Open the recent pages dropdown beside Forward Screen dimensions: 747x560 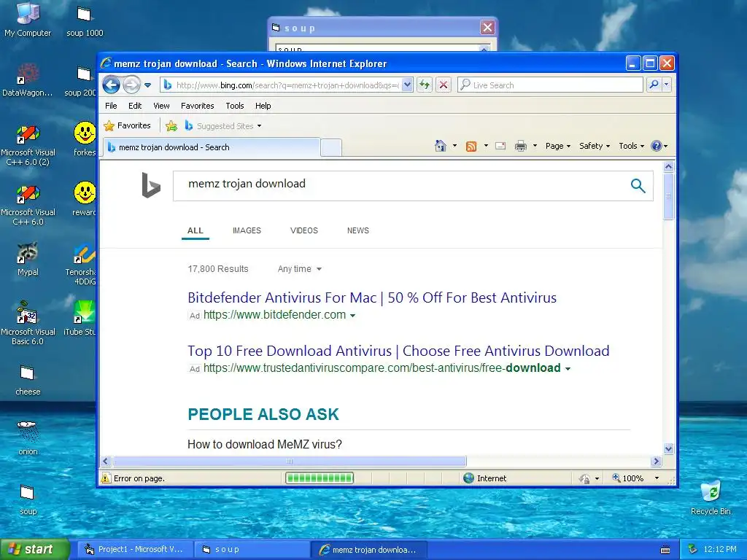147,85
